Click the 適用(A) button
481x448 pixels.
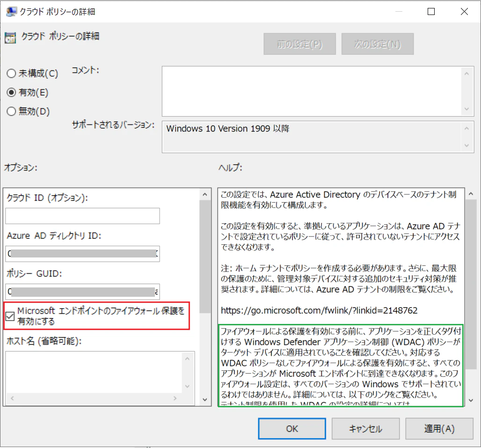(439, 429)
